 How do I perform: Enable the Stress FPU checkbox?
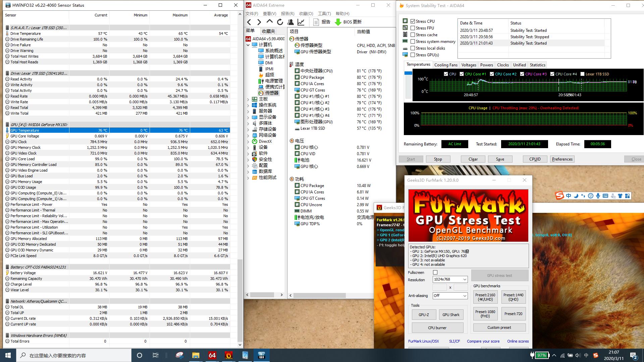[x=413, y=28]
